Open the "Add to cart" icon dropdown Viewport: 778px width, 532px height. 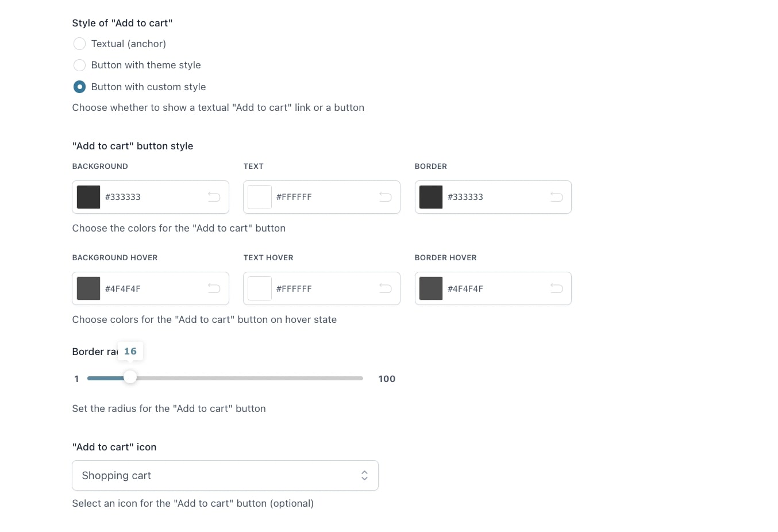pyautogui.click(x=225, y=476)
